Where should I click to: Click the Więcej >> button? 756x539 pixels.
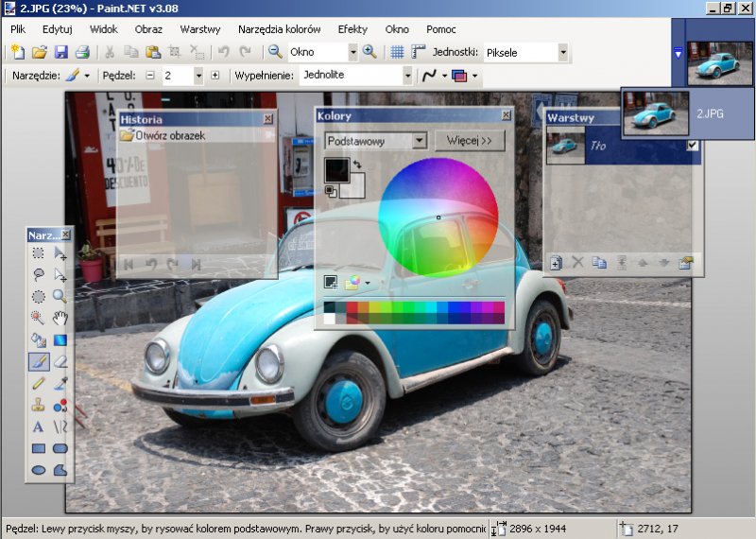coord(470,141)
